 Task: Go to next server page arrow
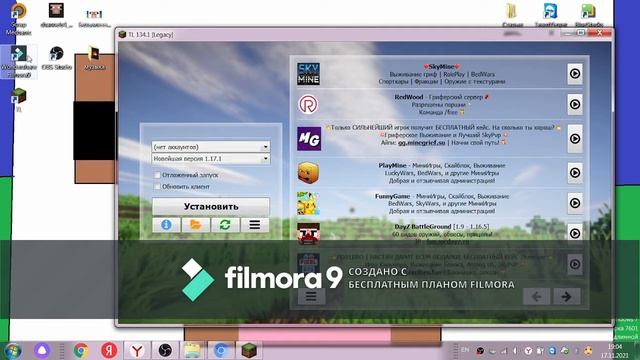567,297
